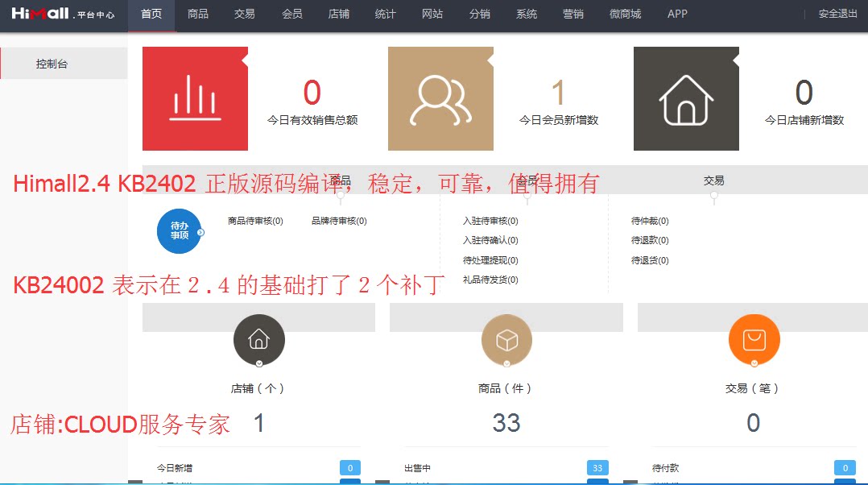This screenshot has width=868, height=485.
Task: Click the HiMall 平台中心 logo
Action: pyautogui.click(x=60, y=15)
